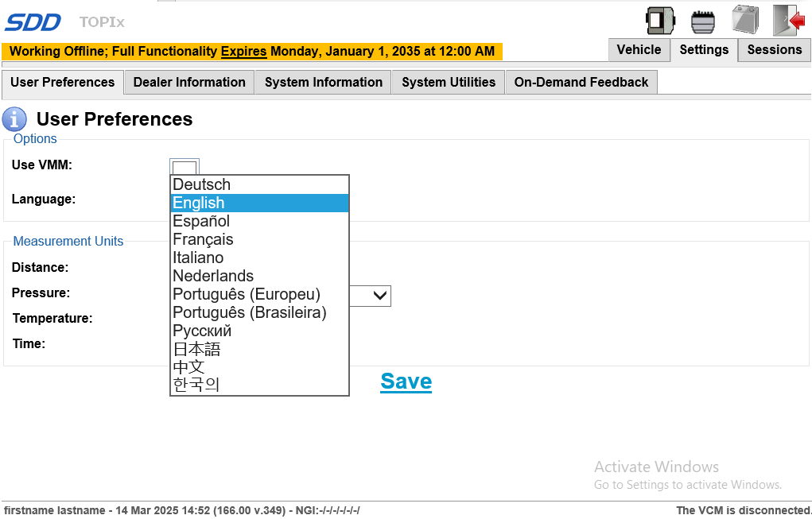The height and width of the screenshot is (519, 812).
Task: Switch to the System Utilities tab
Action: [x=449, y=83]
